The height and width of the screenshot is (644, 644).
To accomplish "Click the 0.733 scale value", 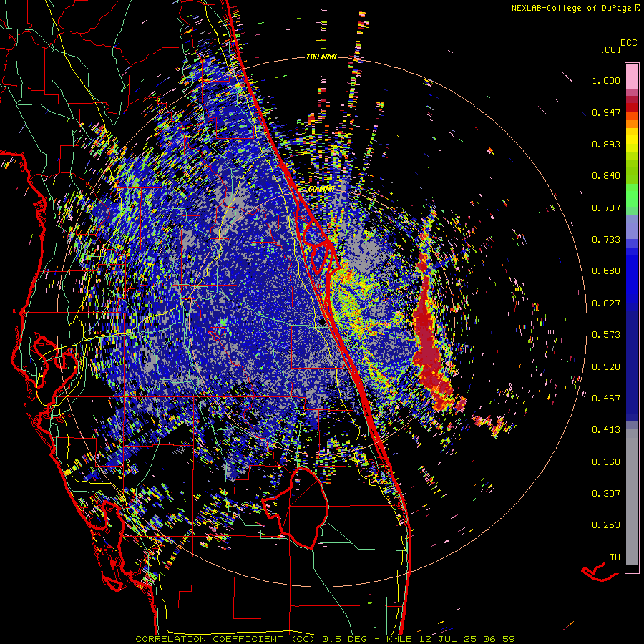I will pyautogui.click(x=606, y=240).
